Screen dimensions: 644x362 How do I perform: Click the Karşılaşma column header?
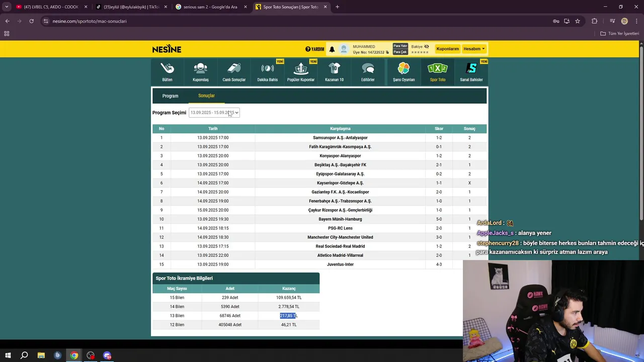[340, 129]
